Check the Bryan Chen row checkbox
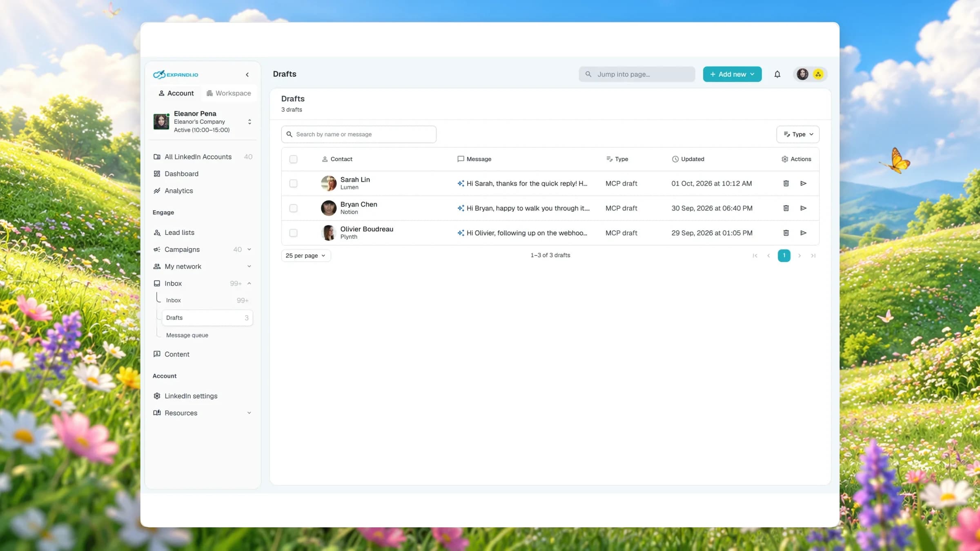Screen dimensions: 980x551 point(293,208)
